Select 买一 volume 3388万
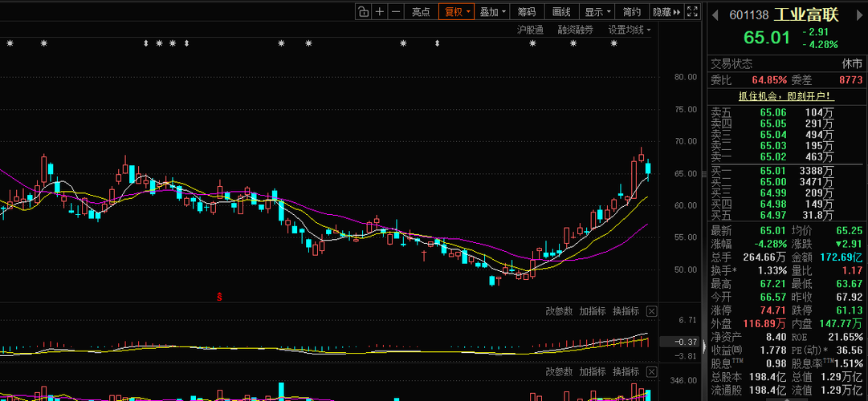The width and height of the screenshot is (868, 401). click(817, 170)
